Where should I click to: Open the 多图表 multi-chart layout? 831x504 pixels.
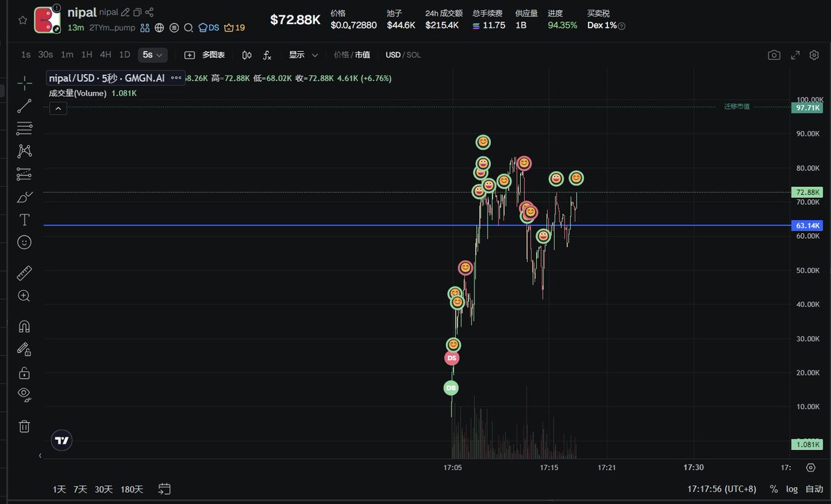tap(204, 55)
